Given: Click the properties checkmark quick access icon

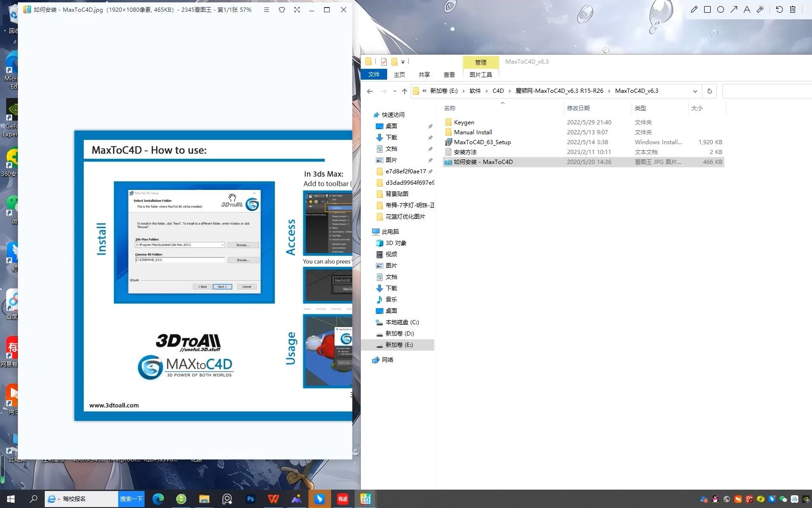Looking at the screenshot, I should pyautogui.click(x=384, y=62).
